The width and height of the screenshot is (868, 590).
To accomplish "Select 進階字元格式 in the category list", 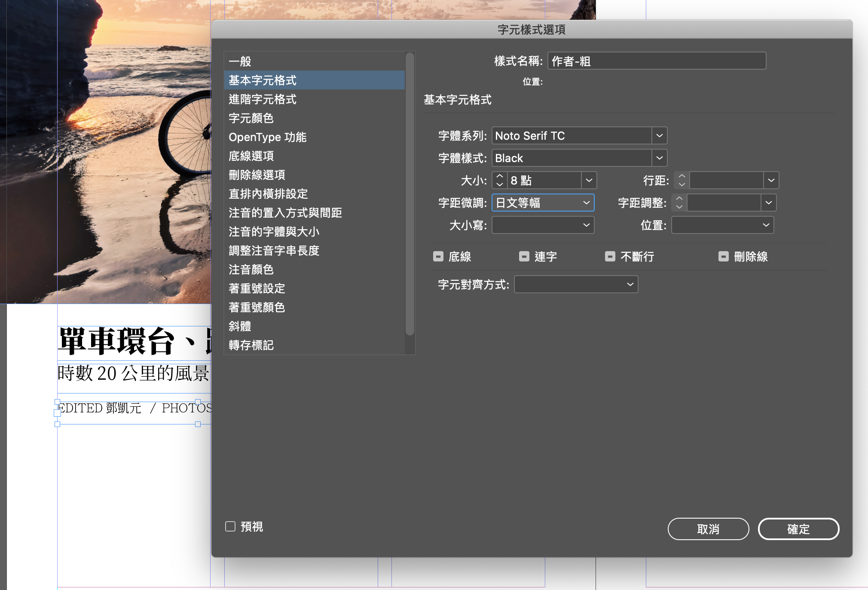I will (263, 99).
